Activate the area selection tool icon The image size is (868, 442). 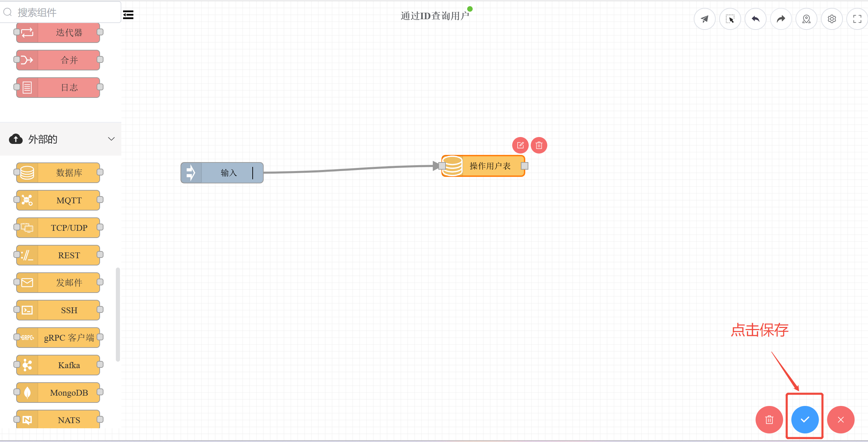click(730, 19)
